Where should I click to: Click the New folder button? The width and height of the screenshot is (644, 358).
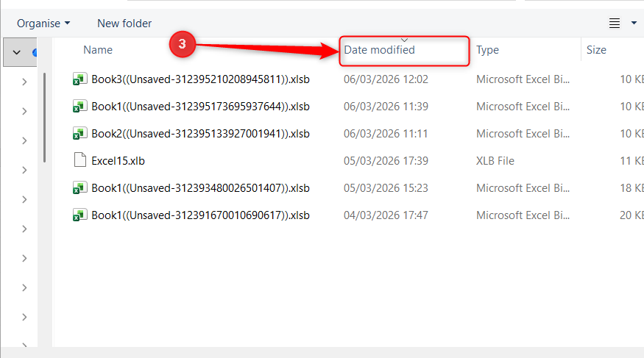pos(124,24)
